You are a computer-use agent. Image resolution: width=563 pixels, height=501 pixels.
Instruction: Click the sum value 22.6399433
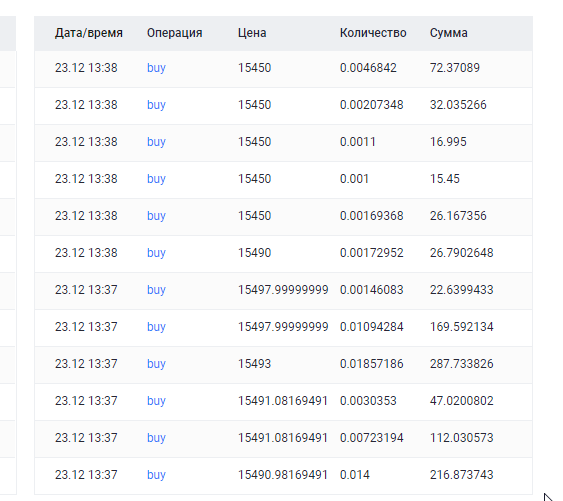coord(462,290)
